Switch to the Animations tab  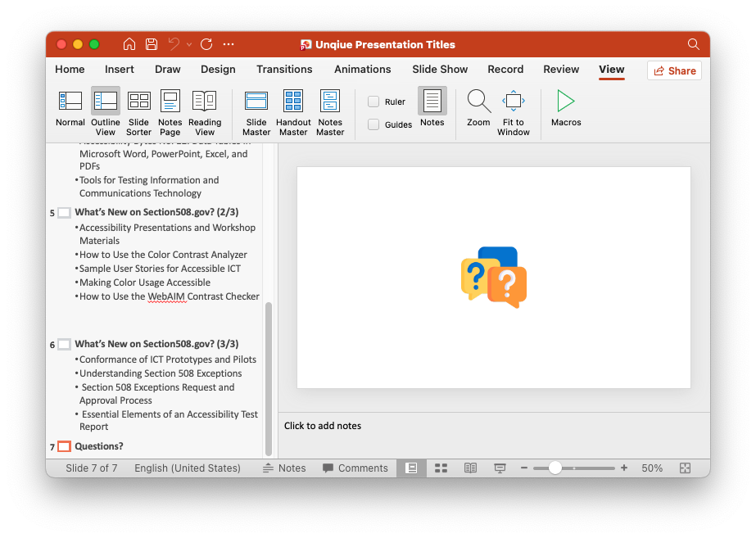[362, 70]
